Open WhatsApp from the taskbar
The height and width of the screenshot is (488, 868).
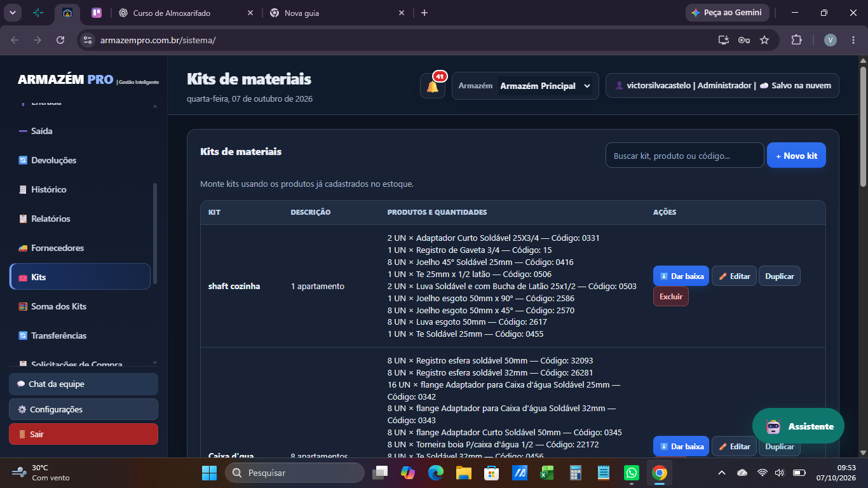[x=631, y=473]
